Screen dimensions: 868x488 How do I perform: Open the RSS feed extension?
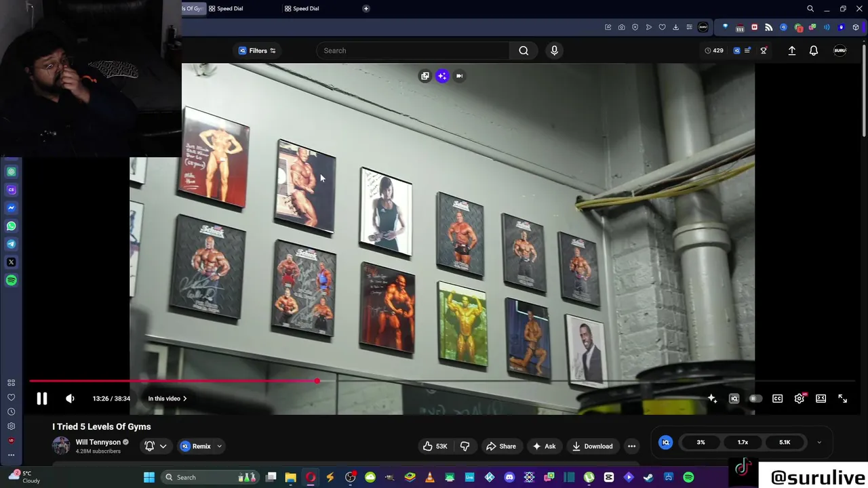coord(768,27)
